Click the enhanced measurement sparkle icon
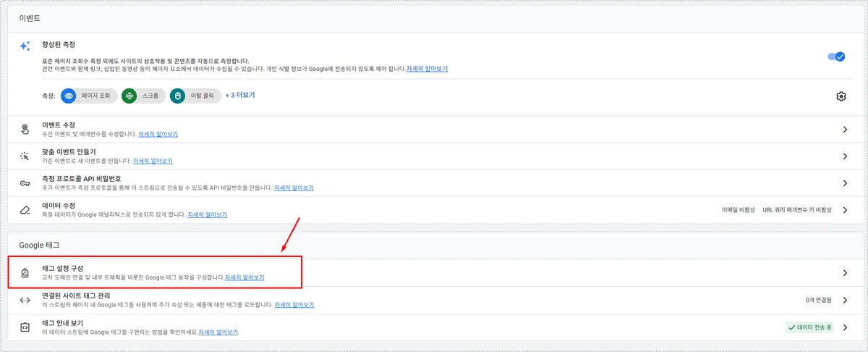 [25, 46]
